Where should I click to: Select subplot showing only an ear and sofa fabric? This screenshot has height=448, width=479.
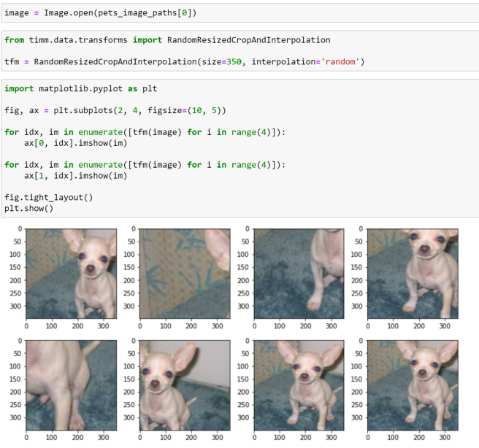[185, 274]
